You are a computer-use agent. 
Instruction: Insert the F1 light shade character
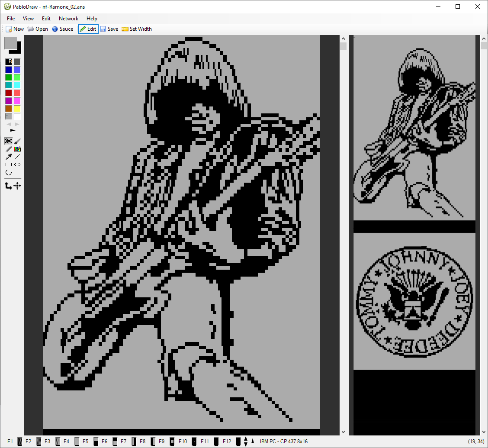19,441
